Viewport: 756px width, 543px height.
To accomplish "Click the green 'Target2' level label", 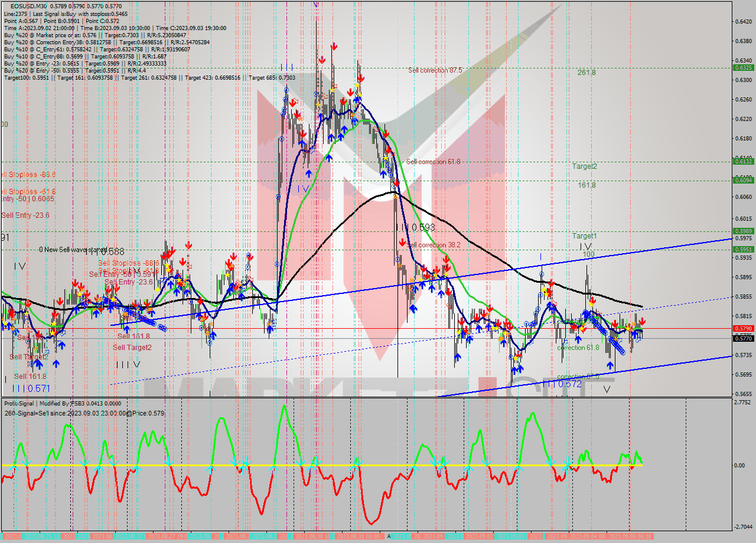I will (584, 166).
